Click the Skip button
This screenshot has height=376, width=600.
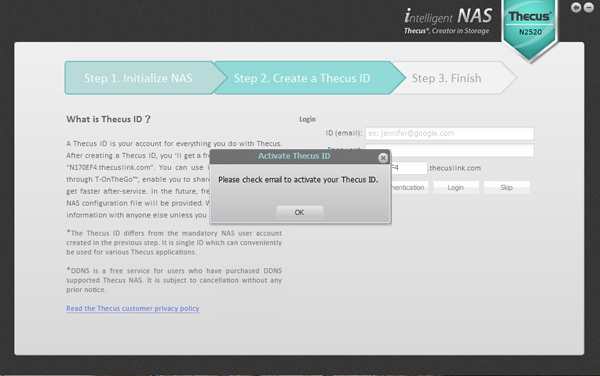click(507, 187)
